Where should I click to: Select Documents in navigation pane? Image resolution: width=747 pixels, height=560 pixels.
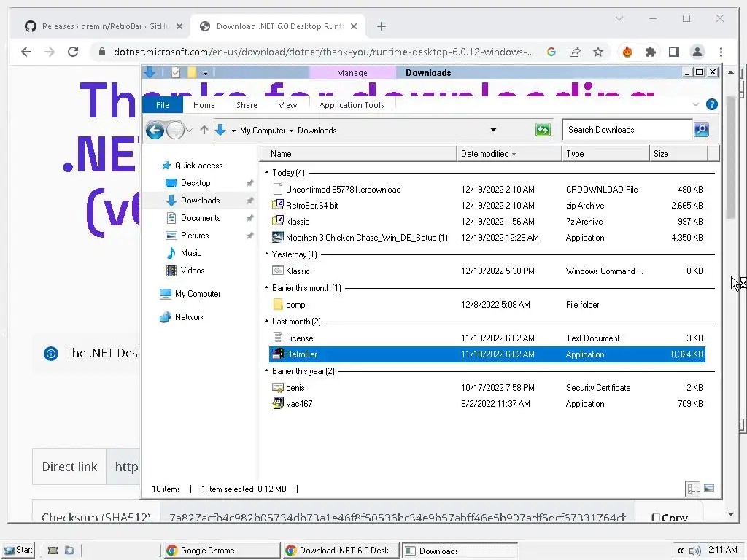point(201,218)
